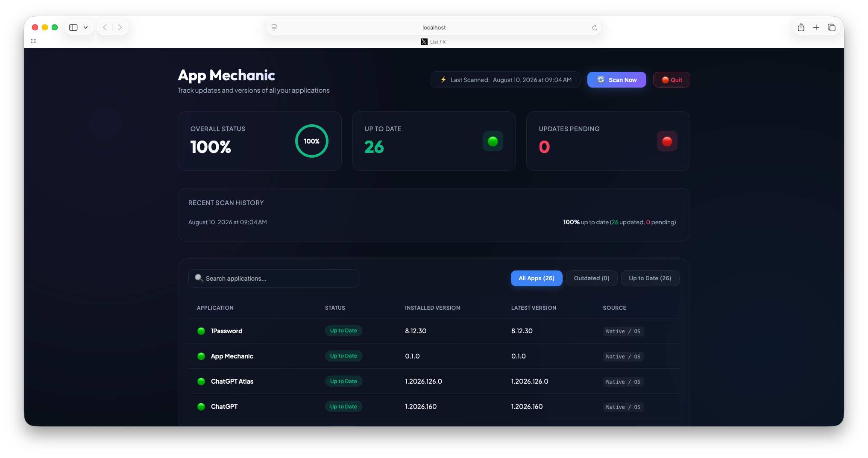The width and height of the screenshot is (868, 458).
Task: Click the favorites grid dots icon
Action: [x=34, y=41]
